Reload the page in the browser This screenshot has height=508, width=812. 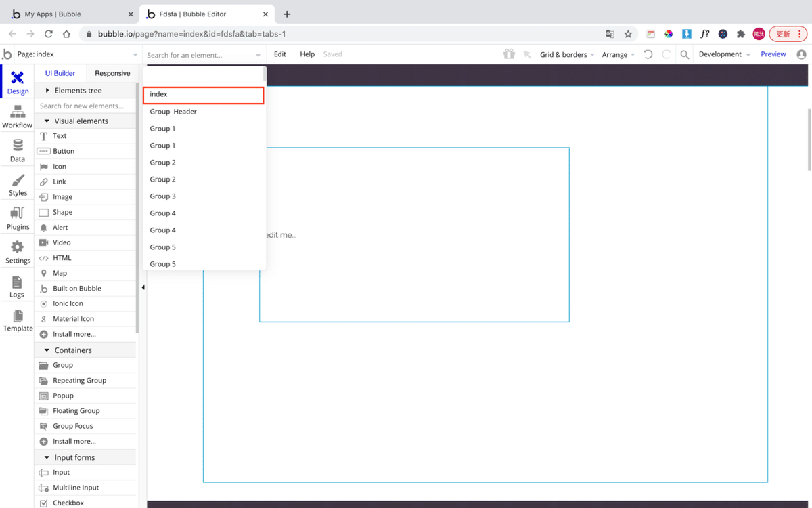[48, 34]
